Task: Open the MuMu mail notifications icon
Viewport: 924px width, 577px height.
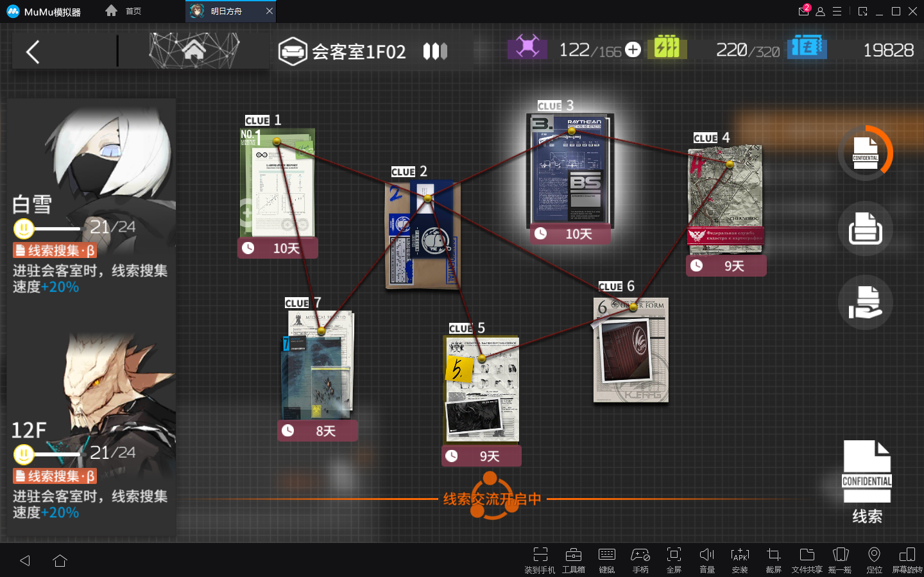Action: (x=803, y=11)
